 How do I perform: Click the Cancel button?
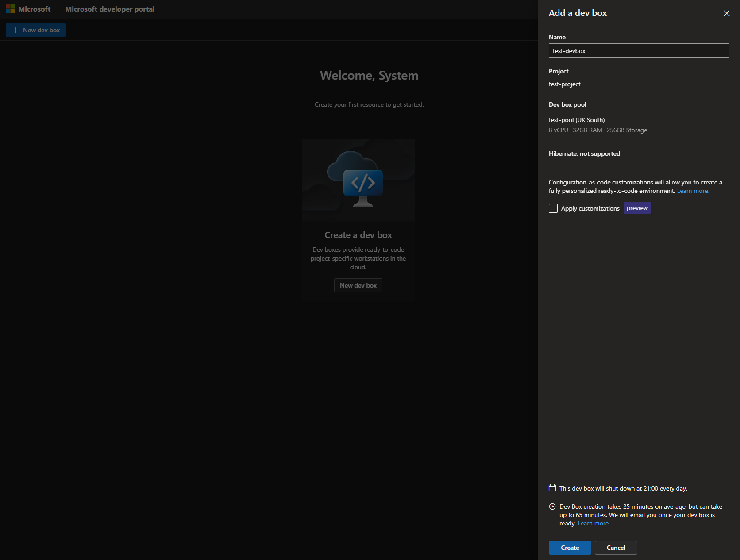coord(616,547)
